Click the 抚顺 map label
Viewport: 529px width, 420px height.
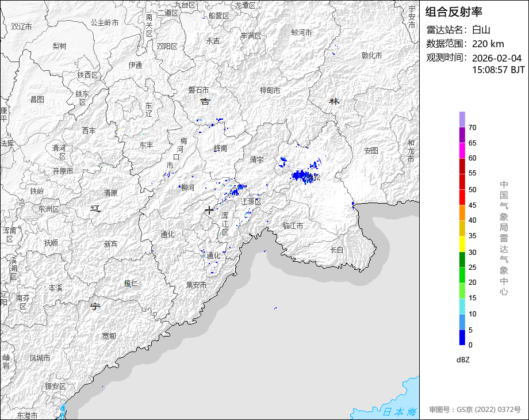(x=51, y=243)
